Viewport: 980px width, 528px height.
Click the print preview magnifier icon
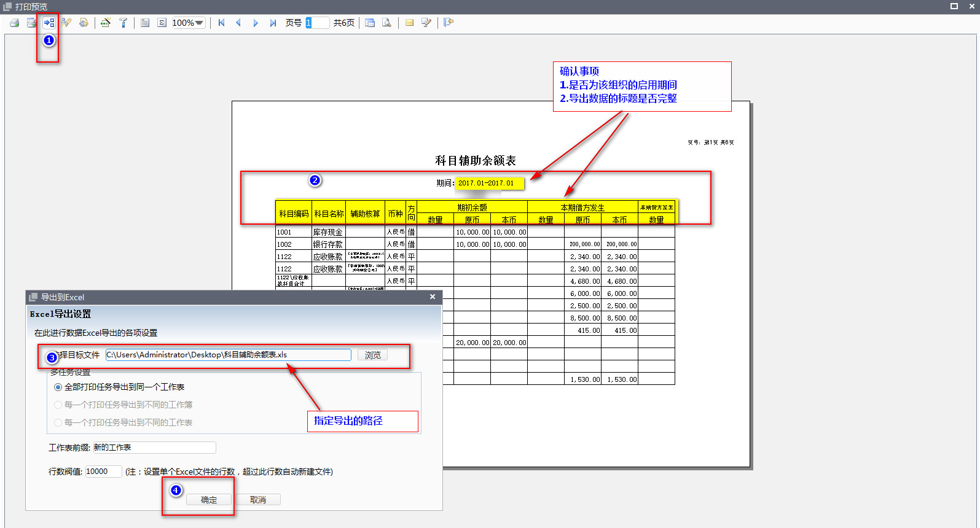pos(386,23)
